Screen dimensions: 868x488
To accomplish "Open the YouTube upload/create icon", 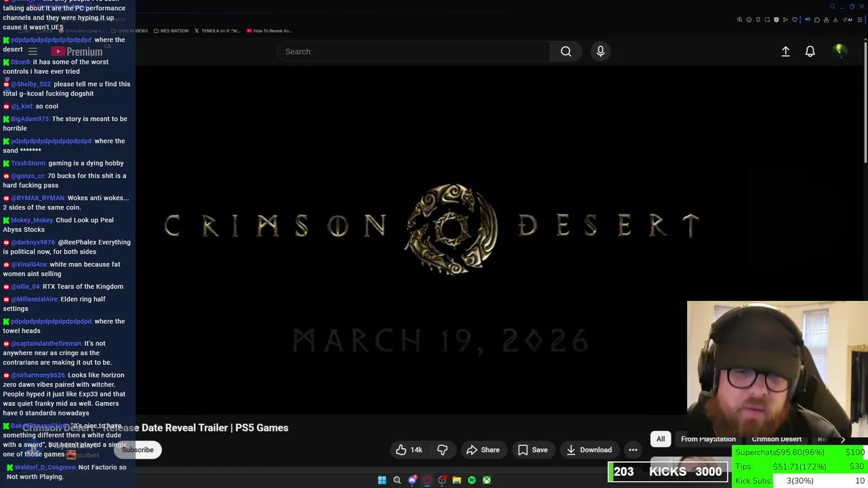I will click(785, 52).
